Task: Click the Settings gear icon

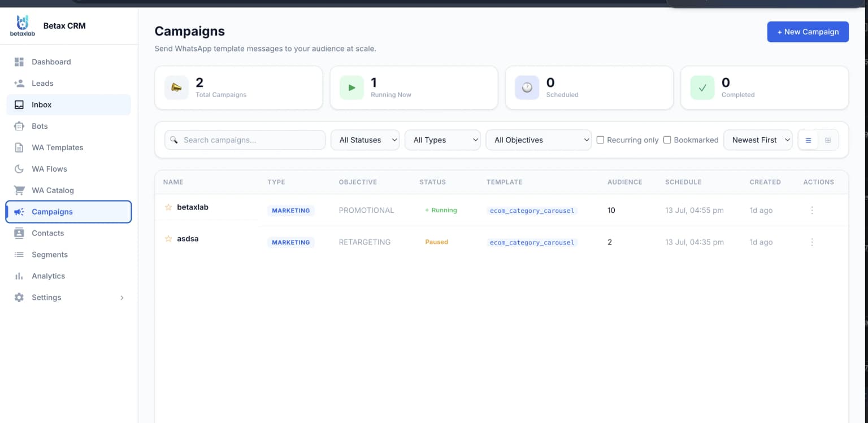Action: (19, 298)
